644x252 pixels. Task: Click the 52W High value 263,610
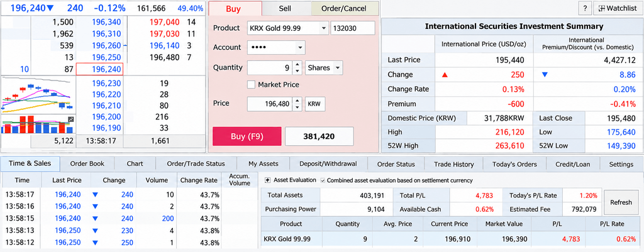coord(509,146)
